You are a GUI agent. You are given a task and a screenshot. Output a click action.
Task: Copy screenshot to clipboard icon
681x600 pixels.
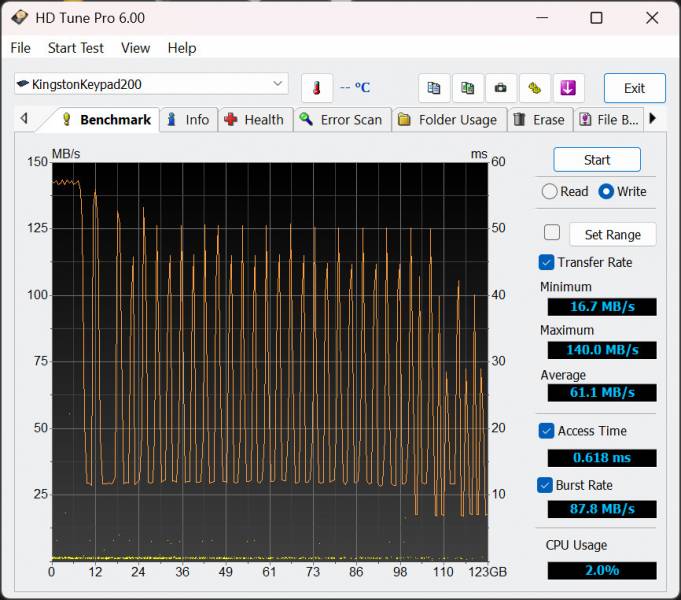tap(467, 88)
